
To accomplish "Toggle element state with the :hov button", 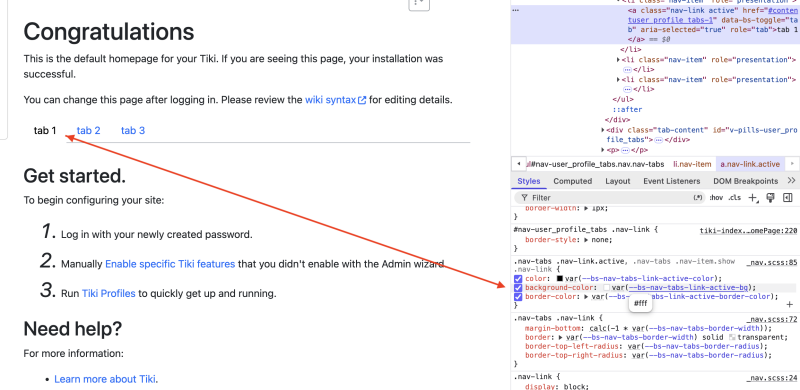I will click(x=716, y=198).
